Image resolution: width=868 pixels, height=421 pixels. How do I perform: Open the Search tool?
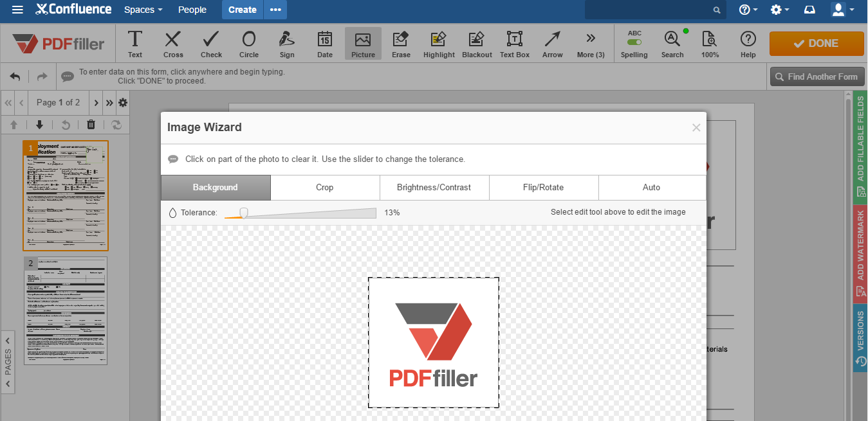coord(672,44)
